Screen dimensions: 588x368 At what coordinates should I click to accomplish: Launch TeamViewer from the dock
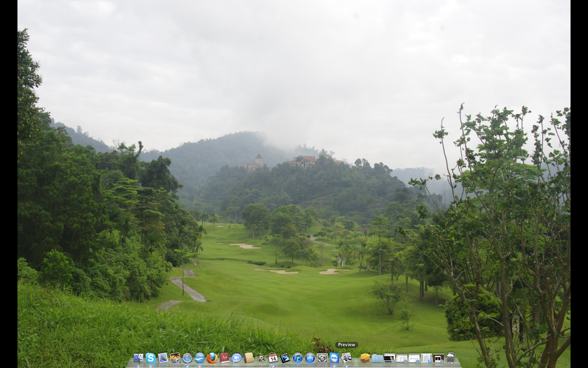[334, 358]
